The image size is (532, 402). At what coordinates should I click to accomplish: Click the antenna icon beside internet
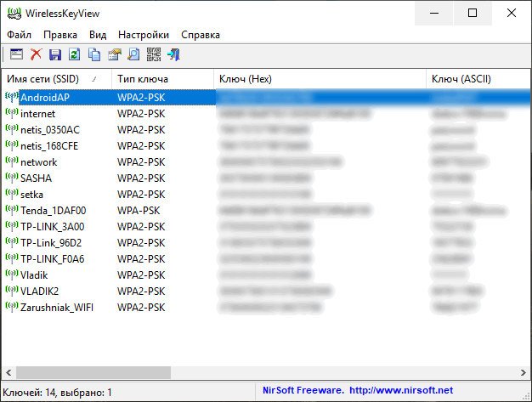[12, 113]
